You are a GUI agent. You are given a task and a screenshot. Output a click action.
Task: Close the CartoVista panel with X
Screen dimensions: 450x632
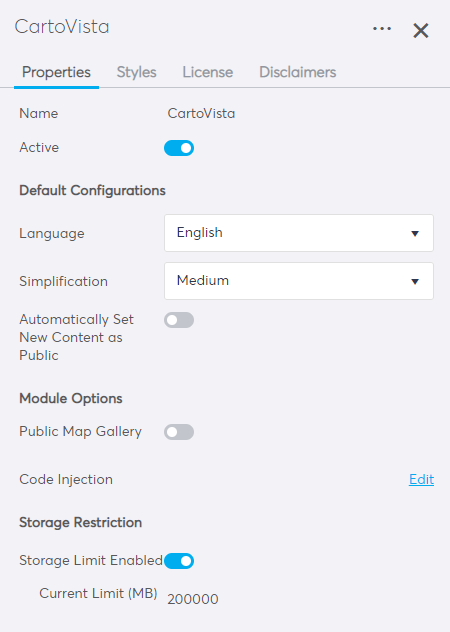[x=421, y=31]
